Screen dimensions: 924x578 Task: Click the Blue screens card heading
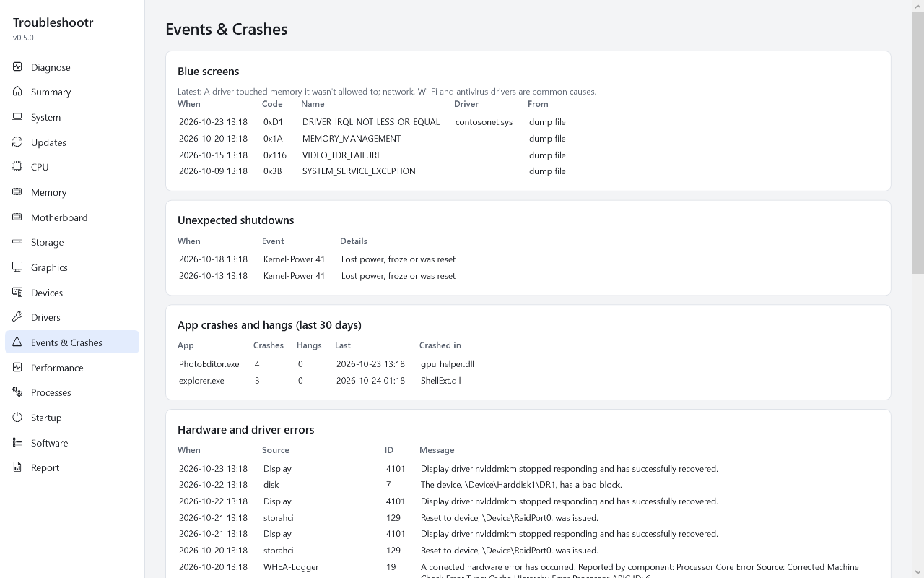point(209,72)
